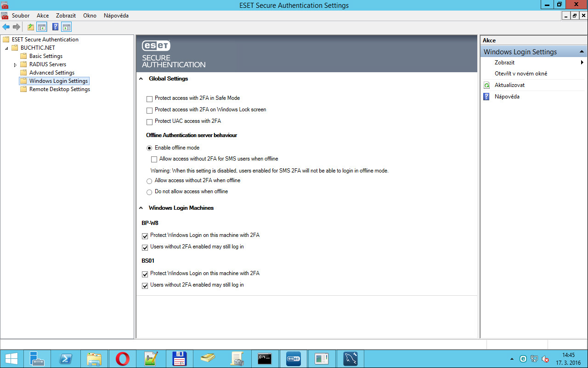Image resolution: width=588 pixels, height=368 pixels.
Task: Select Advanced Settings in the tree
Action: click(52, 73)
